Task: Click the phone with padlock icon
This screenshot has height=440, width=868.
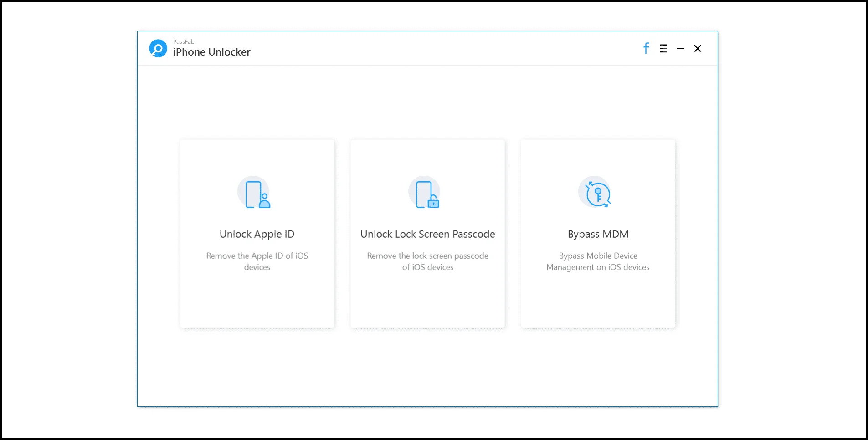Action: click(x=425, y=193)
